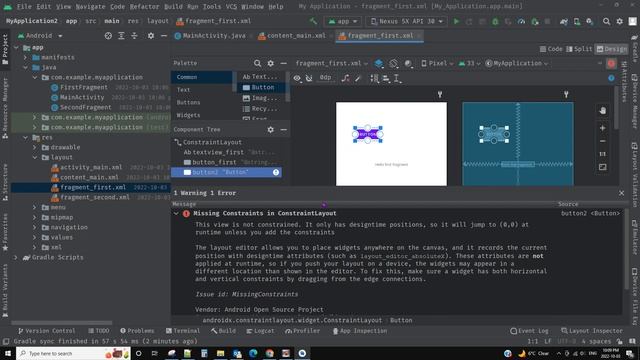Click Windows taskbar search box

tap(73, 353)
